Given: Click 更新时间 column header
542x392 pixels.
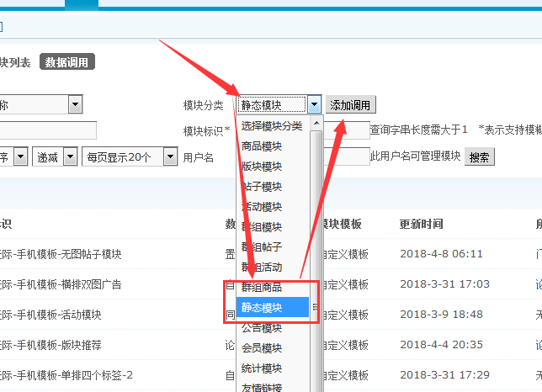Looking at the screenshot, I should pyautogui.click(x=422, y=224).
